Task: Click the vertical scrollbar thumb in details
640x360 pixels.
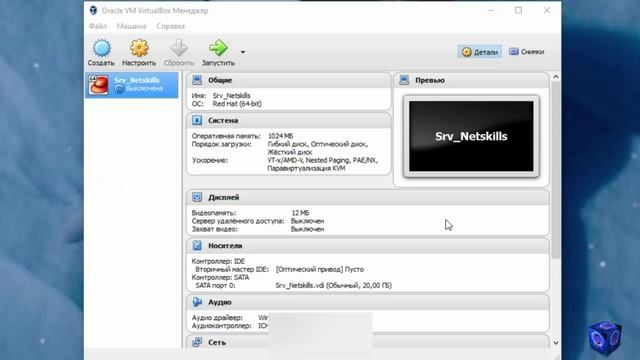Action: click(x=556, y=170)
